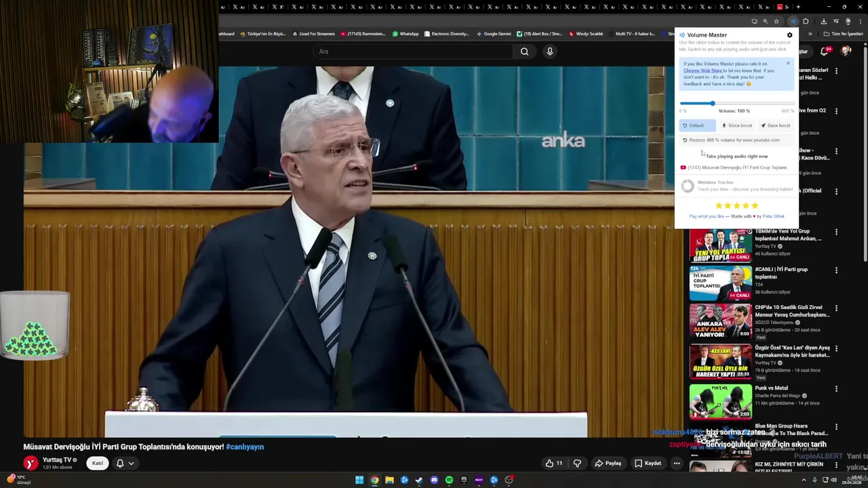Enable Bass boost mode
The height and width of the screenshot is (488, 868).
pyautogui.click(x=776, y=125)
